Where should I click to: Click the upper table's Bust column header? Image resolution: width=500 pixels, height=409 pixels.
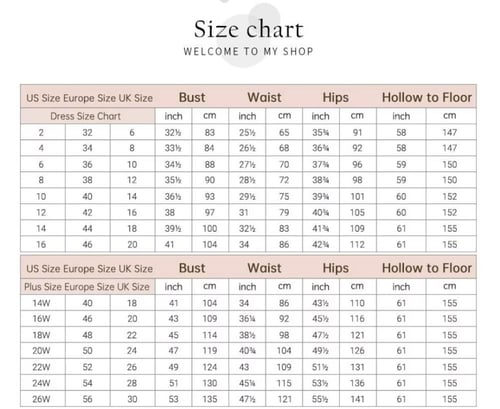tap(192, 97)
